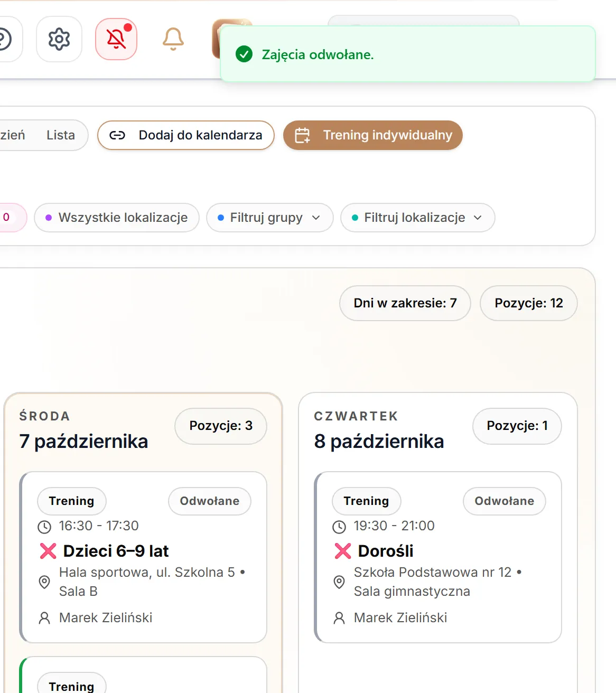Click the ŚRODA weekday label

click(x=45, y=416)
